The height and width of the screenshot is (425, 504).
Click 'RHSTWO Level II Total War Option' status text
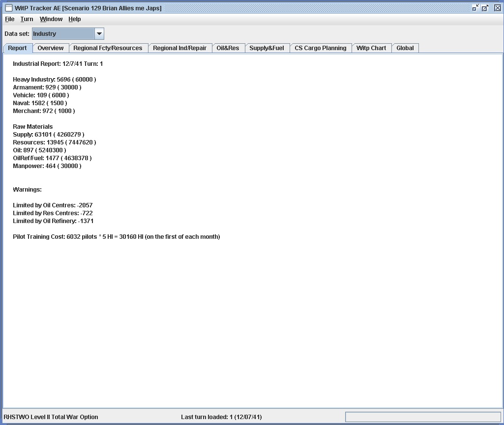[x=51, y=417]
